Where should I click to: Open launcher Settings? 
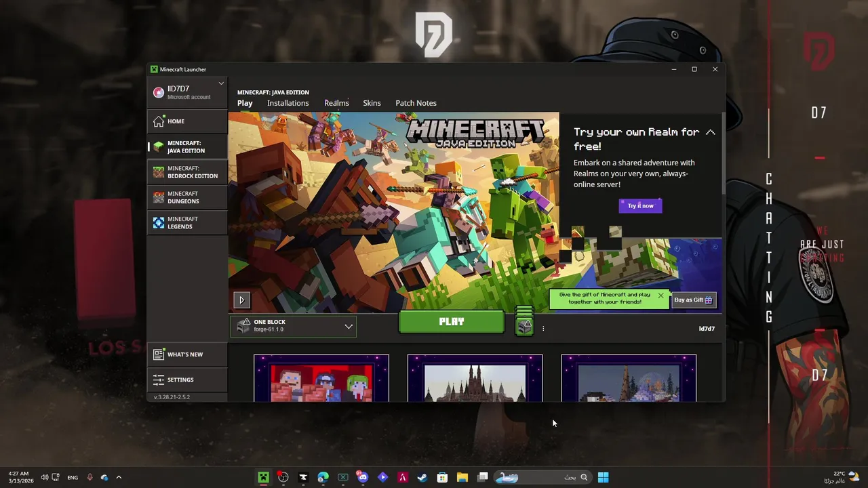tap(187, 380)
